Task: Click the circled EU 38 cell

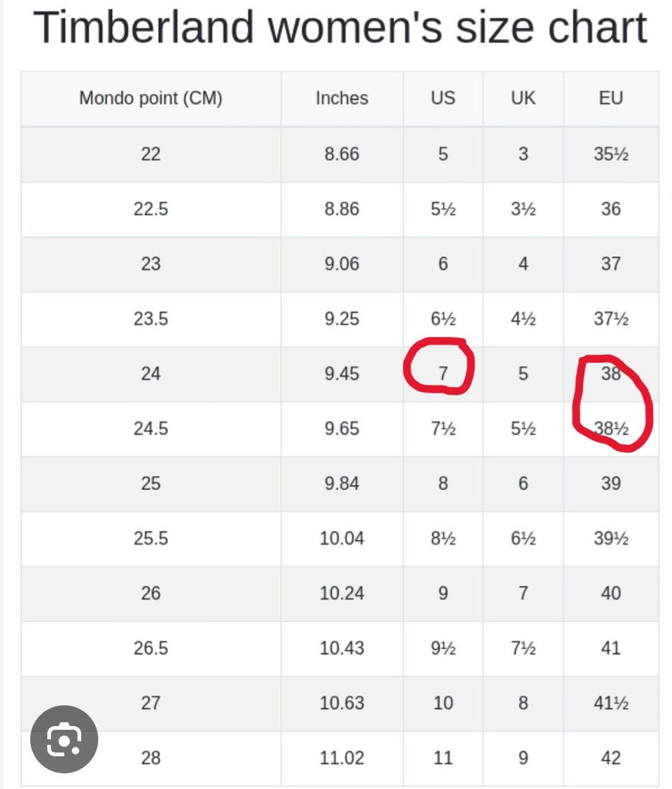Action: 611,373
